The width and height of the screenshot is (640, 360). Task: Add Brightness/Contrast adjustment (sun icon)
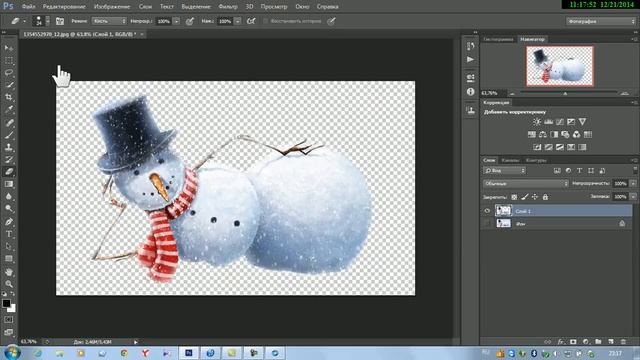coord(537,122)
